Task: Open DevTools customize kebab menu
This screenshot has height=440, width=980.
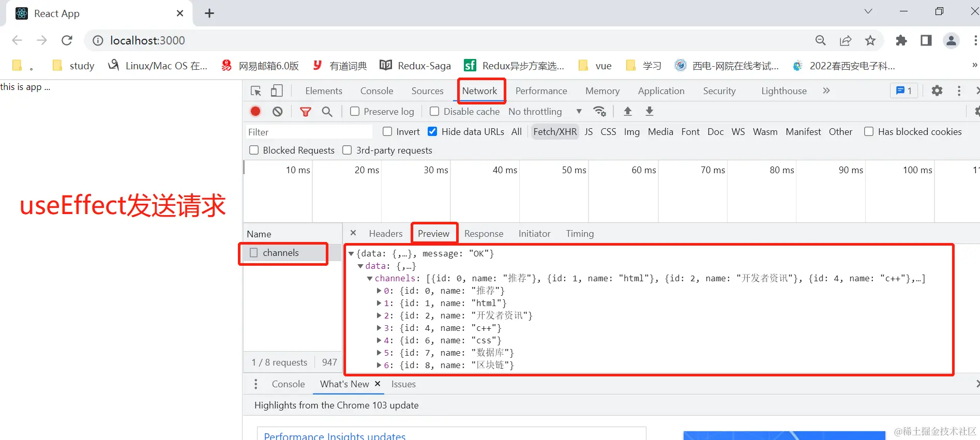Action: click(959, 91)
